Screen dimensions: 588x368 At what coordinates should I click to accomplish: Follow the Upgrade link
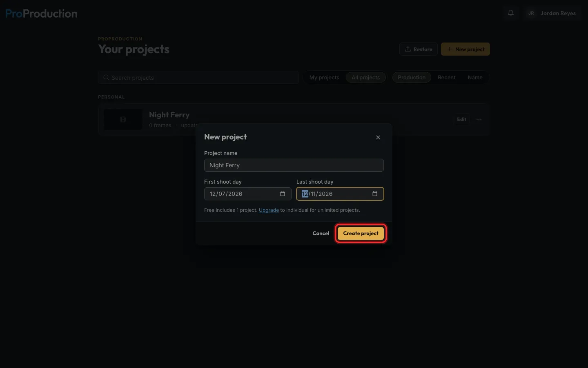(269, 210)
